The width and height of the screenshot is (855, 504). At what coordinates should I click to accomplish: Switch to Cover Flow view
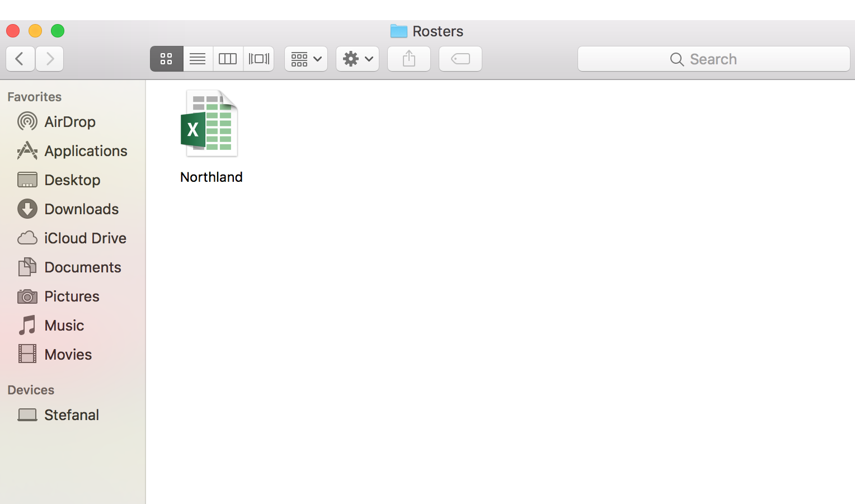click(x=259, y=59)
